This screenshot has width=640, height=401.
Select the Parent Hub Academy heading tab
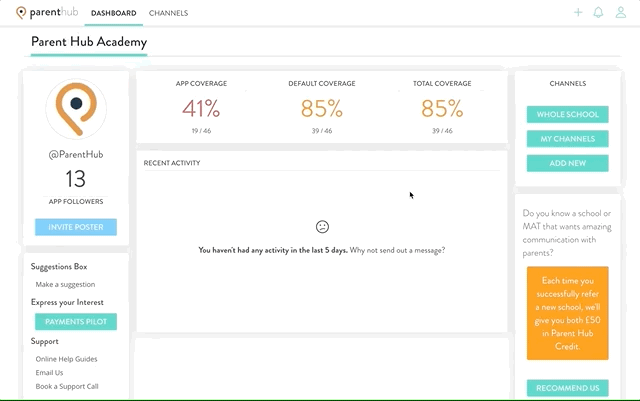click(x=89, y=42)
